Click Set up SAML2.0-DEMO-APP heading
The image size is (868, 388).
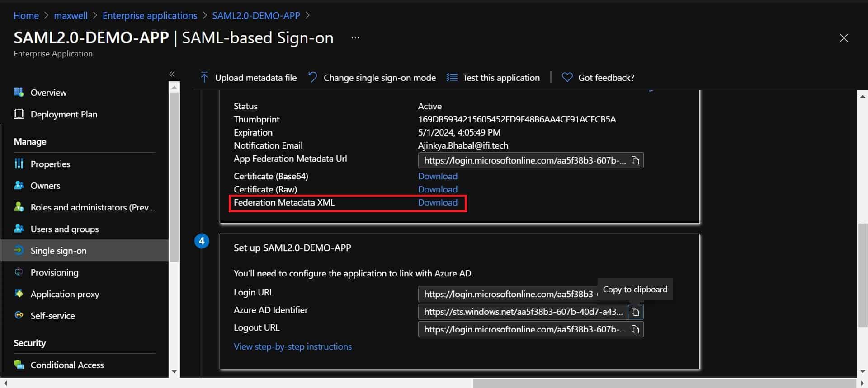click(292, 248)
